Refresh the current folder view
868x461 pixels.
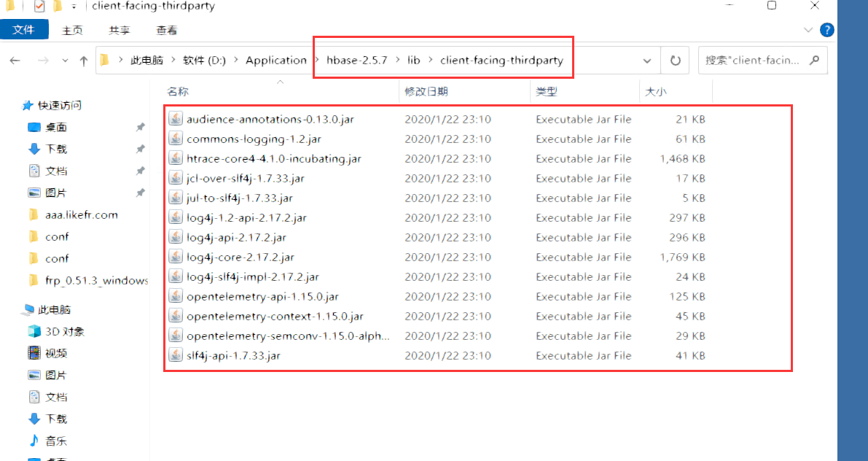[x=676, y=61]
